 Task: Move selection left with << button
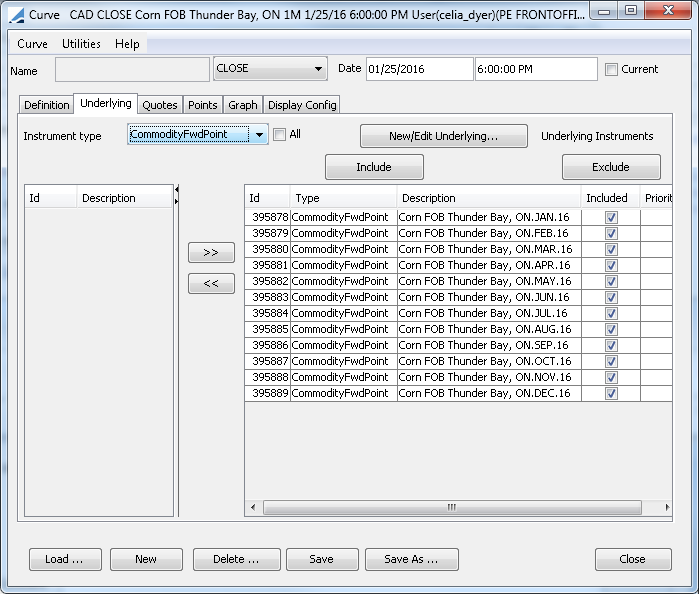tap(211, 283)
